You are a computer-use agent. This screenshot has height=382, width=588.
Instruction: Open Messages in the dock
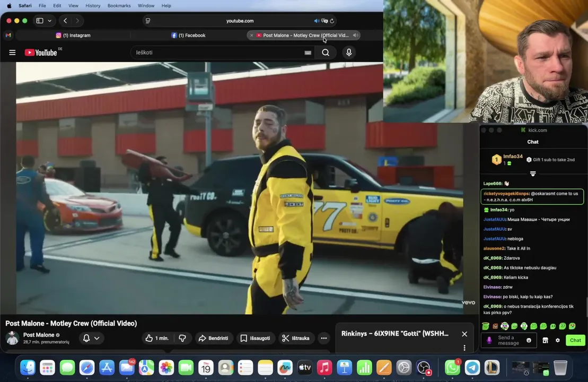67,368
